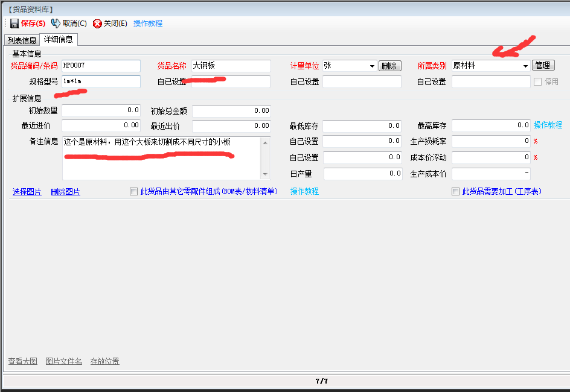
Task: Click the red Close X icon
Action: [97, 24]
